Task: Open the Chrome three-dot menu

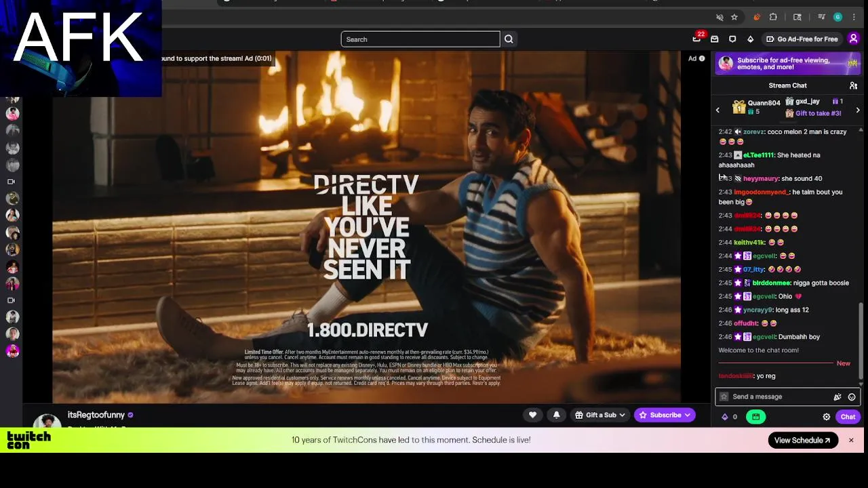Action: [x=854, y=17]
